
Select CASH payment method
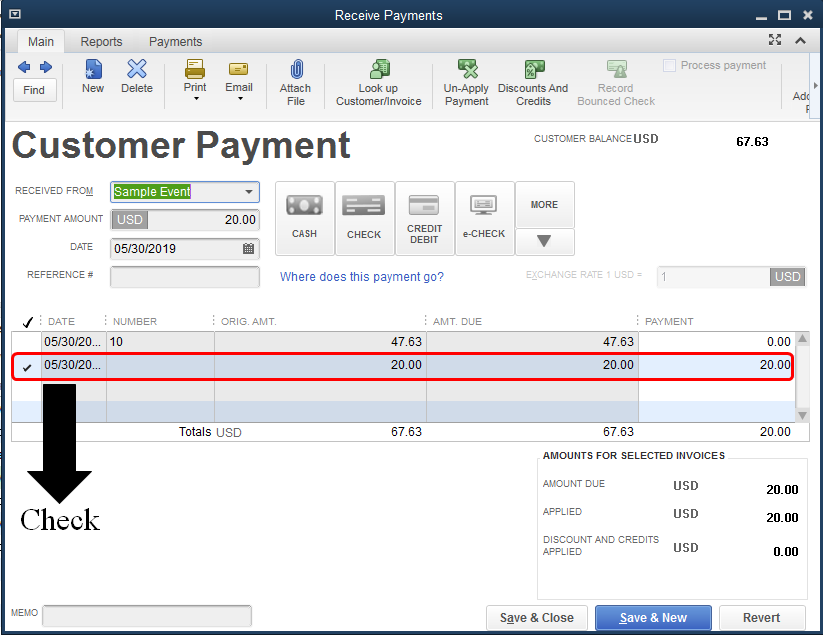pyautogui.click(x=304, y=218)
